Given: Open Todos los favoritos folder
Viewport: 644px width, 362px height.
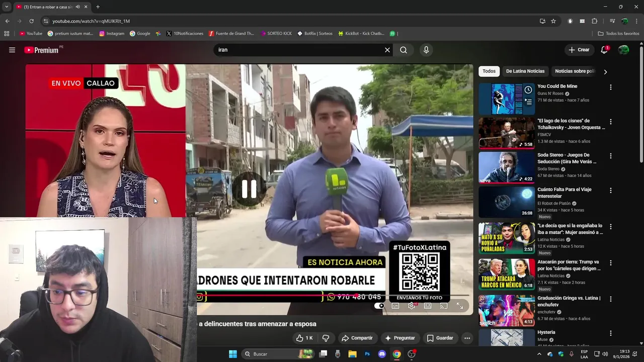Looking at the screenshot, I should tap(618, 34).
